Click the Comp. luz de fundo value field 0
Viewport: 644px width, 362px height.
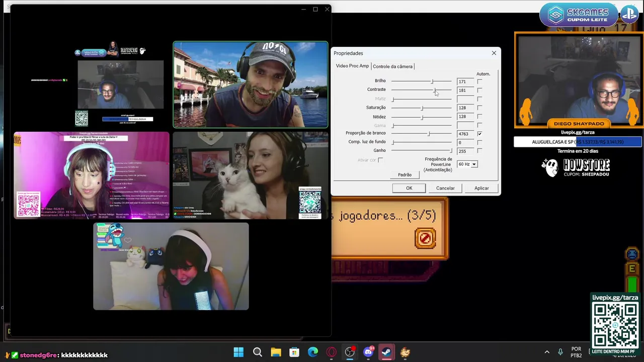(465, 142)
